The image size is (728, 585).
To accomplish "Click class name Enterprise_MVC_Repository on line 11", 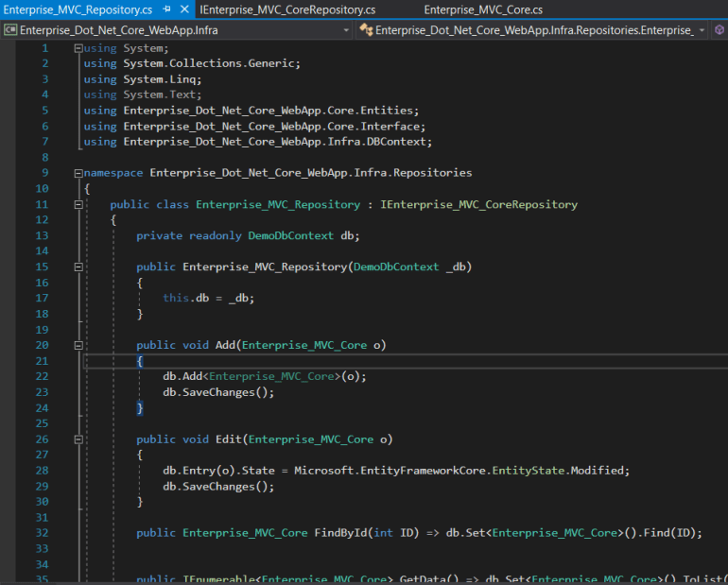I will [278, 204].
